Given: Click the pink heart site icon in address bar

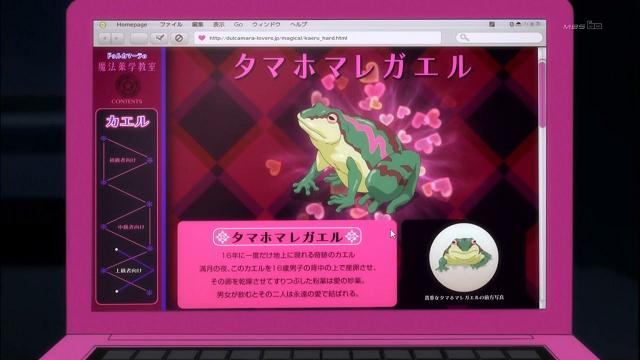Looking at the screenshot, I should [x=202, y=38].
